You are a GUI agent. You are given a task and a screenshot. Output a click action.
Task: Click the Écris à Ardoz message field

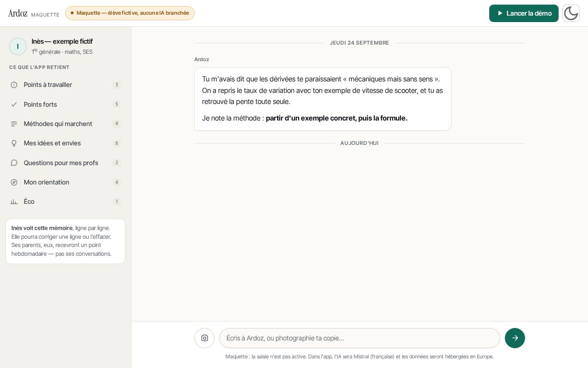pos(359,338)
